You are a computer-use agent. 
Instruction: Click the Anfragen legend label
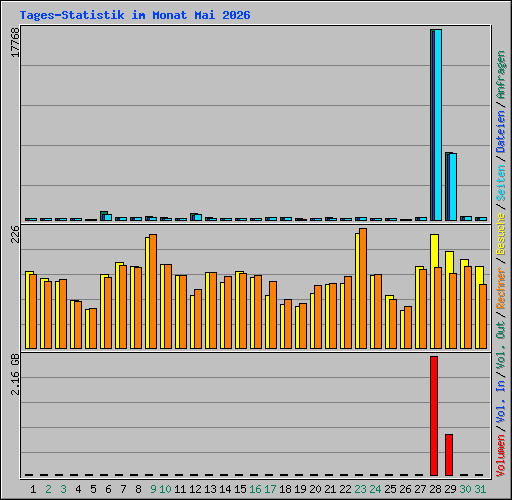pos(501,75)
